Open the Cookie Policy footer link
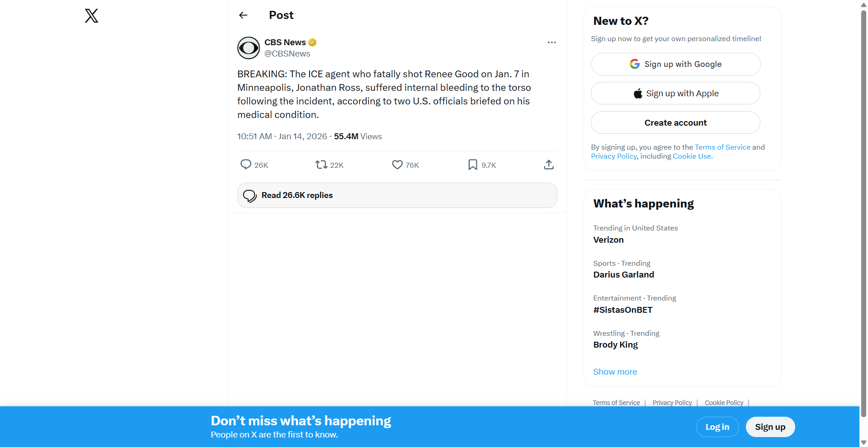The width and height of the screenshot is (868, 447). pos(724,403)
